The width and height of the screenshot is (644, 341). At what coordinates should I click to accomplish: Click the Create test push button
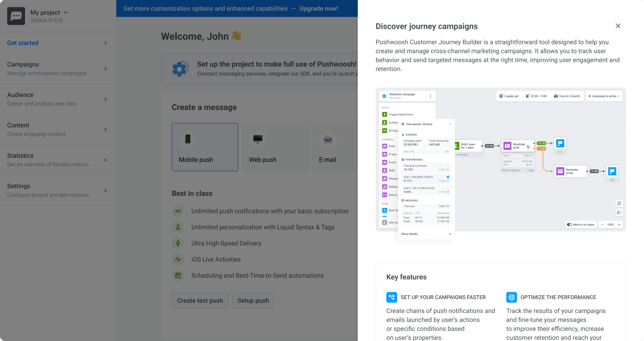[x=200, y=300]
